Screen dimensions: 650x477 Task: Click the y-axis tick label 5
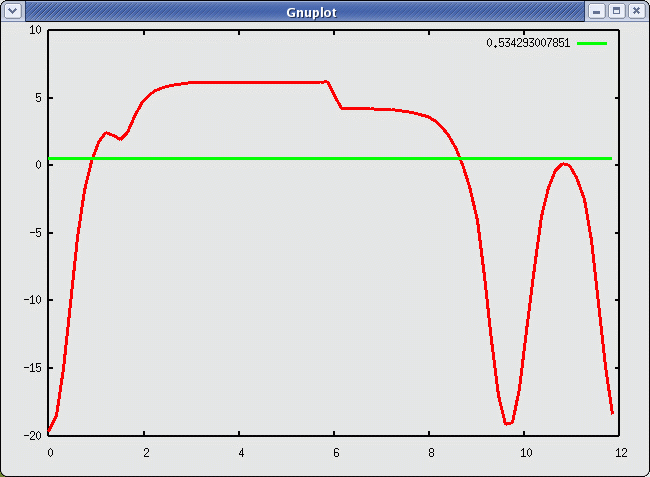[x=37, y=98]
